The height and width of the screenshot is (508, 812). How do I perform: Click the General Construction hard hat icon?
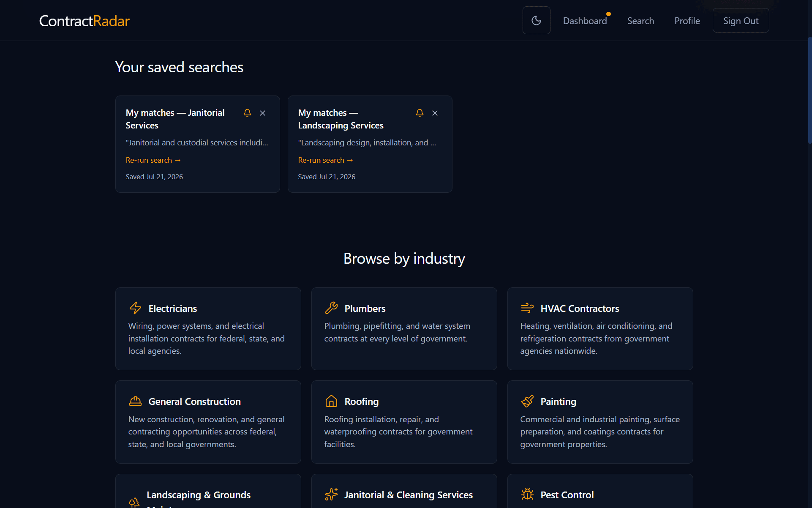click(135, 401)
